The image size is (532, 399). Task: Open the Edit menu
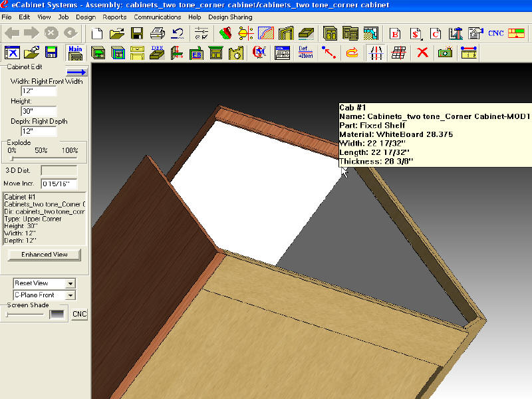tap(24, 17)
